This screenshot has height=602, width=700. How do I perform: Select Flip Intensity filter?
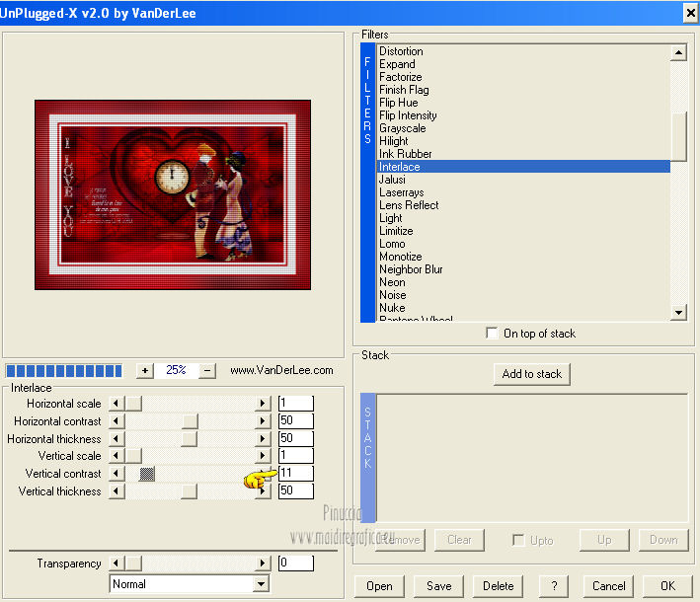pyautogui.click(x=523, y=115)
